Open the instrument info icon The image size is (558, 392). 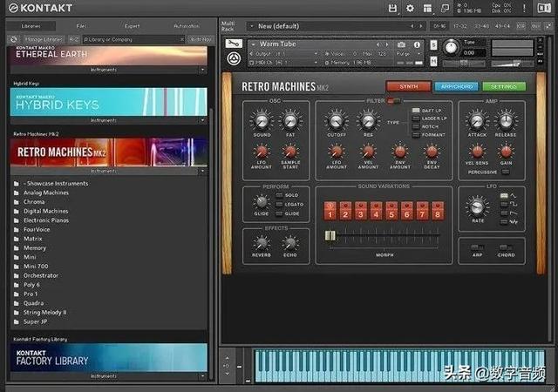click(417, 44)
